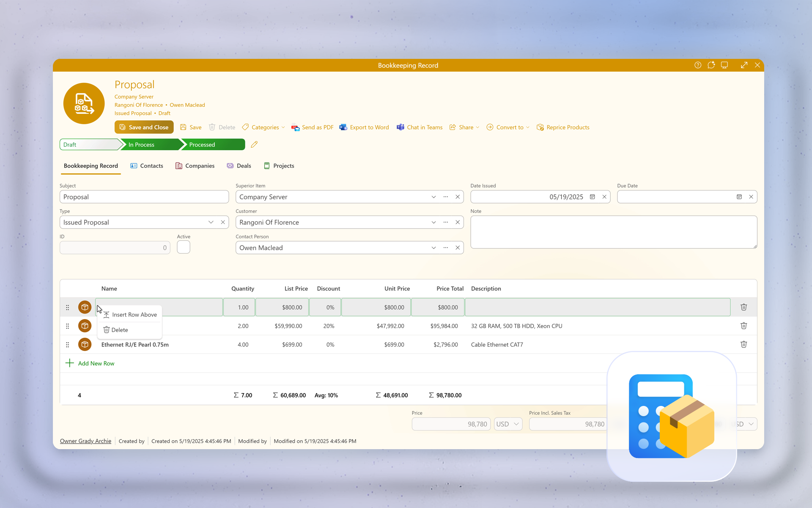Click Reprice Products

click(563, 127)
